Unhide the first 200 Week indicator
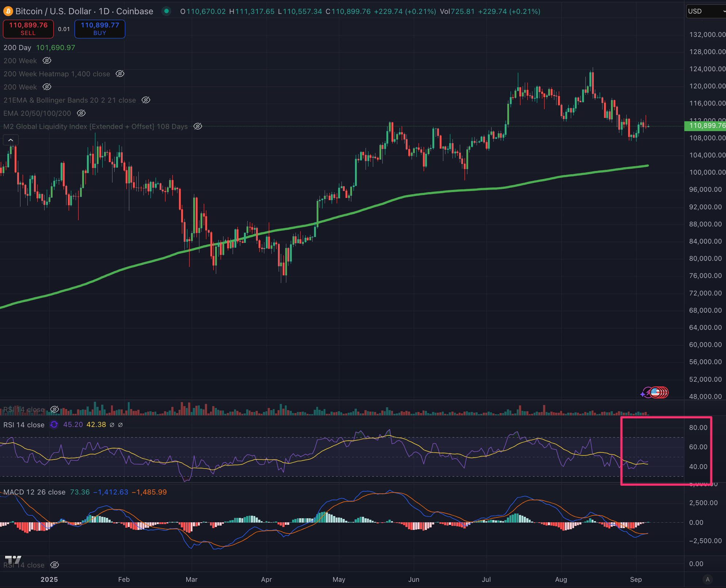This screenshot has width=726, height=588. coord(47,61)
